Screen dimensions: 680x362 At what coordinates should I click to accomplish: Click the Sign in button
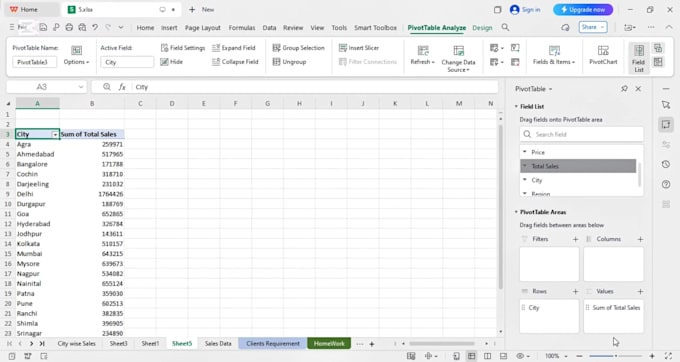pyautogui.click(x=525, y=9)
